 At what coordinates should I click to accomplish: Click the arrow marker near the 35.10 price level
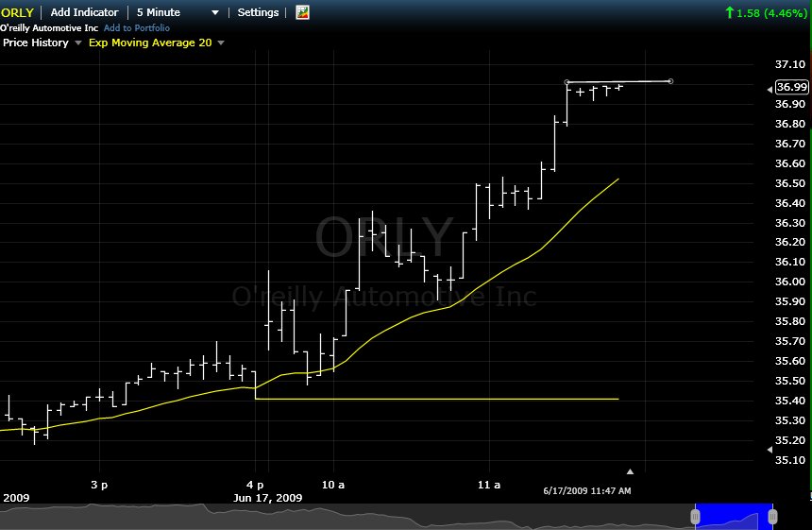(770, 450)
